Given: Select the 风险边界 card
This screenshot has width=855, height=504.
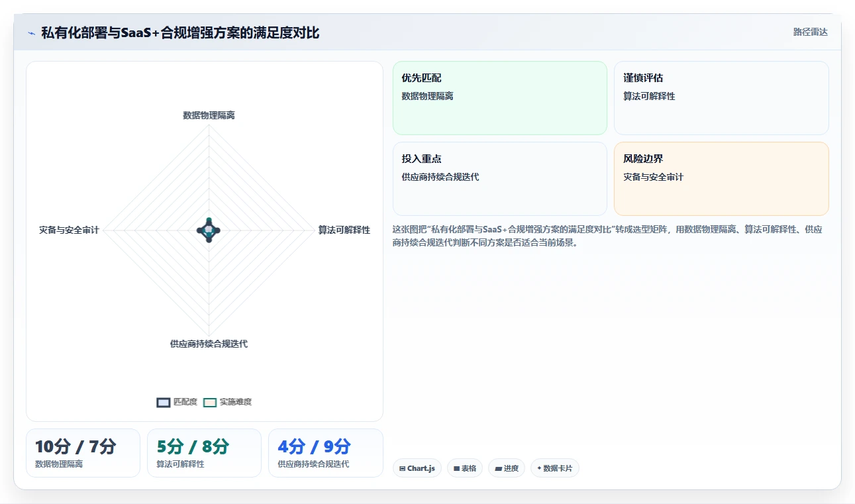Looking at the screenshot, I should [x=721, y=179].
